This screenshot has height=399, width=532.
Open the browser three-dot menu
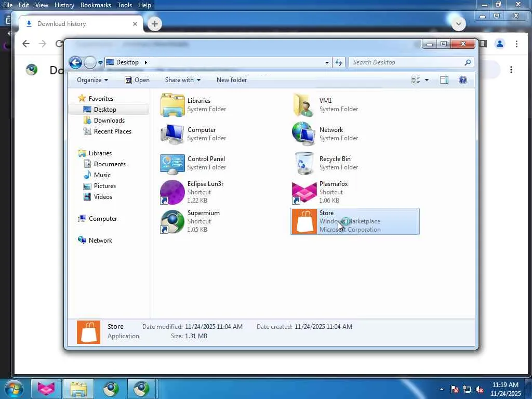click(x=516, y=44)
